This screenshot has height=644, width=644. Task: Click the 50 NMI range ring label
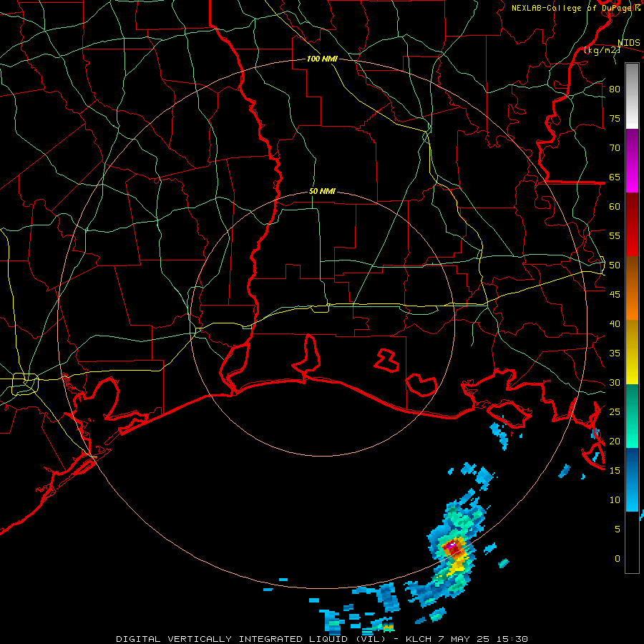point(322,191)
